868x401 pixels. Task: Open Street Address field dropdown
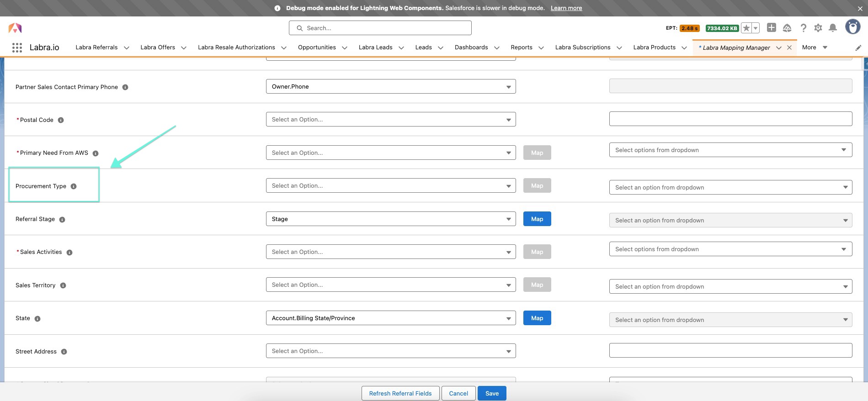tap(391, 351)
